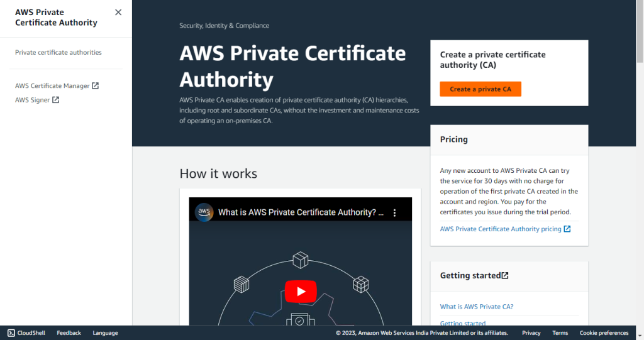Click the CloudShell terminal icon
Image resolution: width=644 pixels, height=340 pixels.
[x=11, y=333]
